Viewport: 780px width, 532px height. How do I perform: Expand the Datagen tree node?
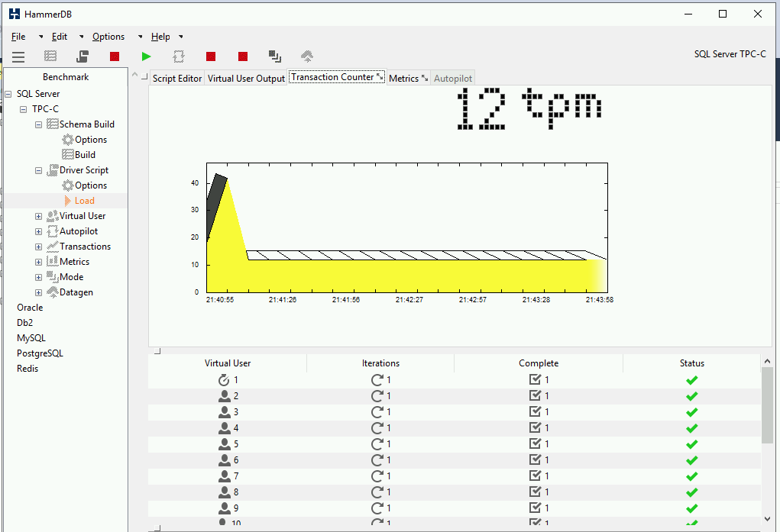point(39,293)
